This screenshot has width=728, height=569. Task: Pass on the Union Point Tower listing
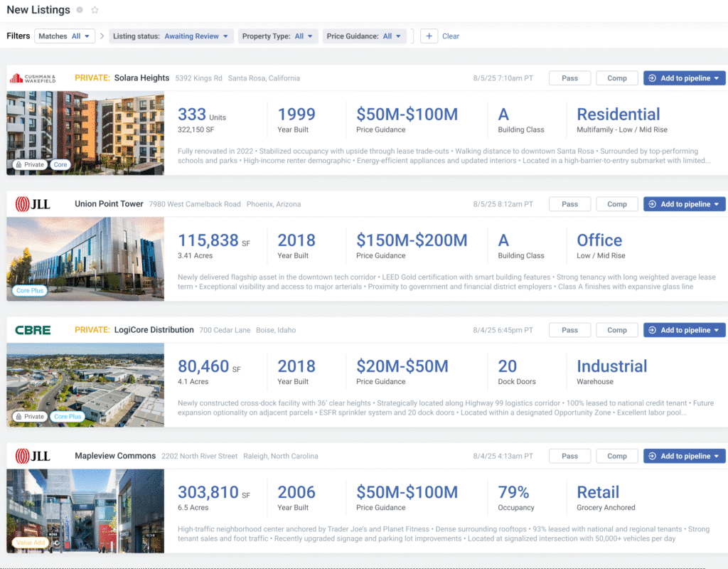click(x=569, y=204)
